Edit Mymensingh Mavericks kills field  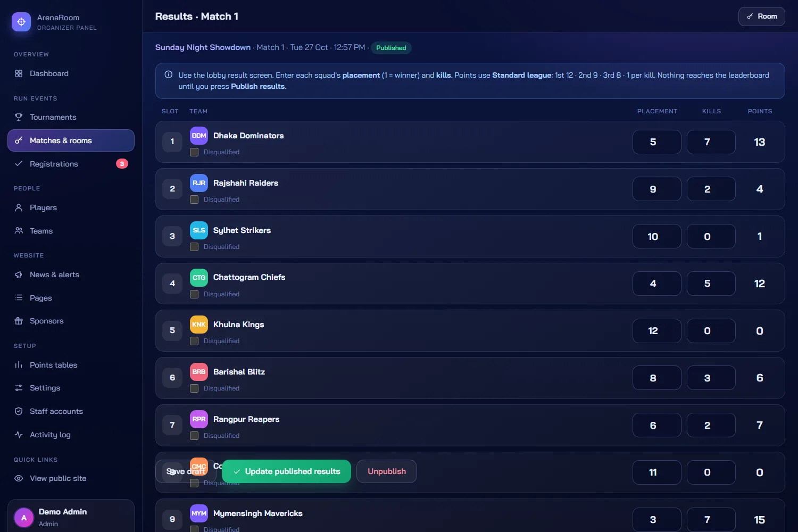point(711,520)
